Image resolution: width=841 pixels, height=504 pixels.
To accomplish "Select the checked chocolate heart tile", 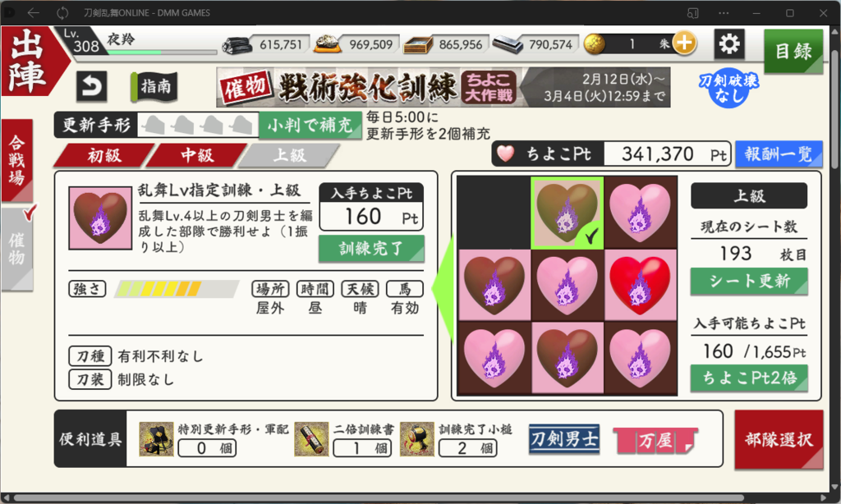I will click(567, 213).
